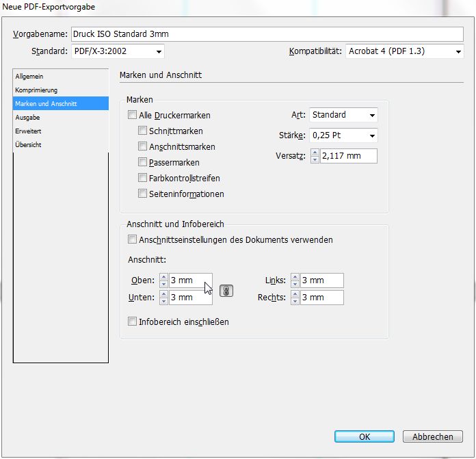Open the Standard PDF/X-3:2002 dropdown
This screenshot has height=459, width=476.
tap(118, 51)
